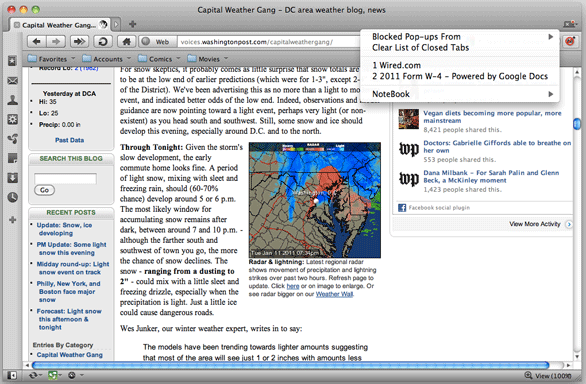
Task: Click the blue horizontal scrollbar thumb
Action: coord(290,365)
